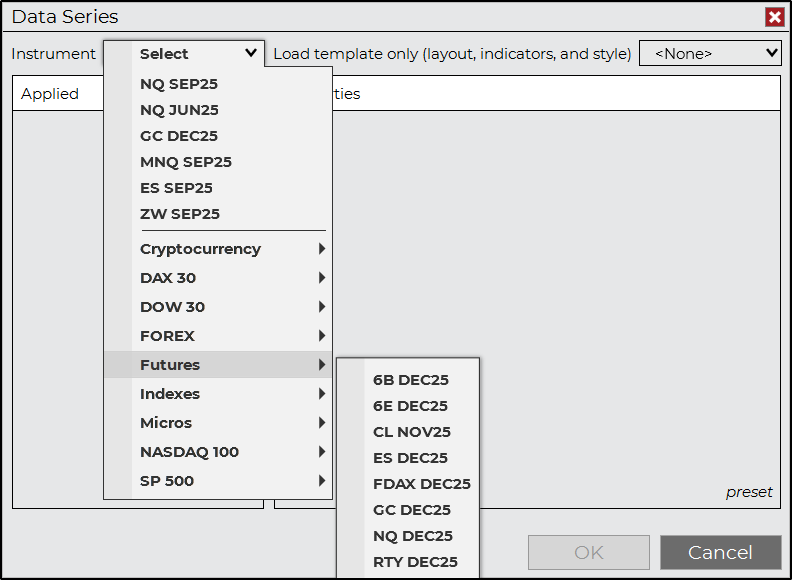Viewport: 792px width, 580px height.
Task: Select 6B DEC25 from Futures list
Action: pyautogui.click(x=408, y=380)
